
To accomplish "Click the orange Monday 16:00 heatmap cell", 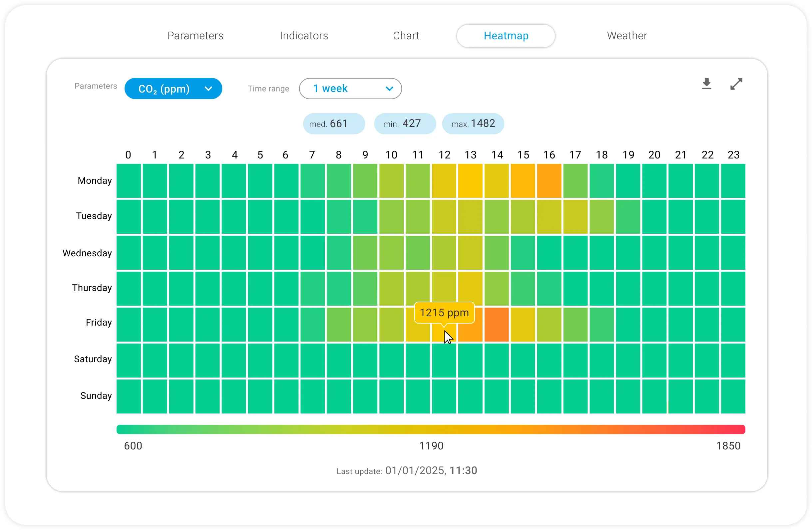I will 549,181.
